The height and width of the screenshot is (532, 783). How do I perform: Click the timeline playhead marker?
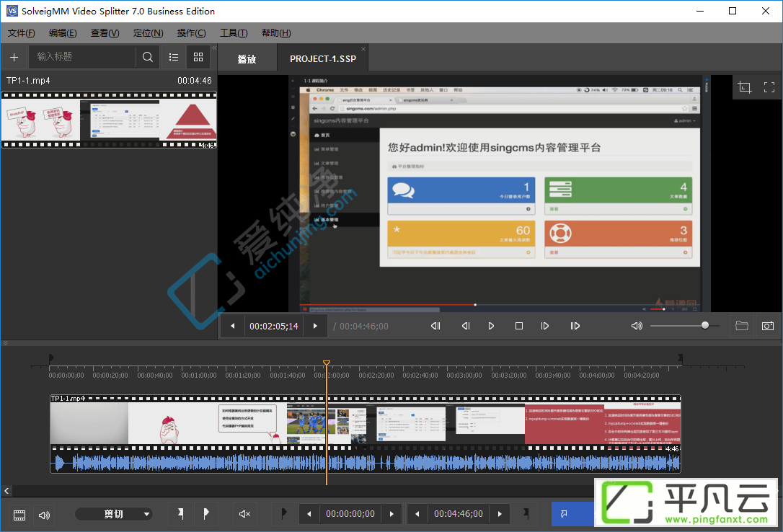click(x=327, y=363)
